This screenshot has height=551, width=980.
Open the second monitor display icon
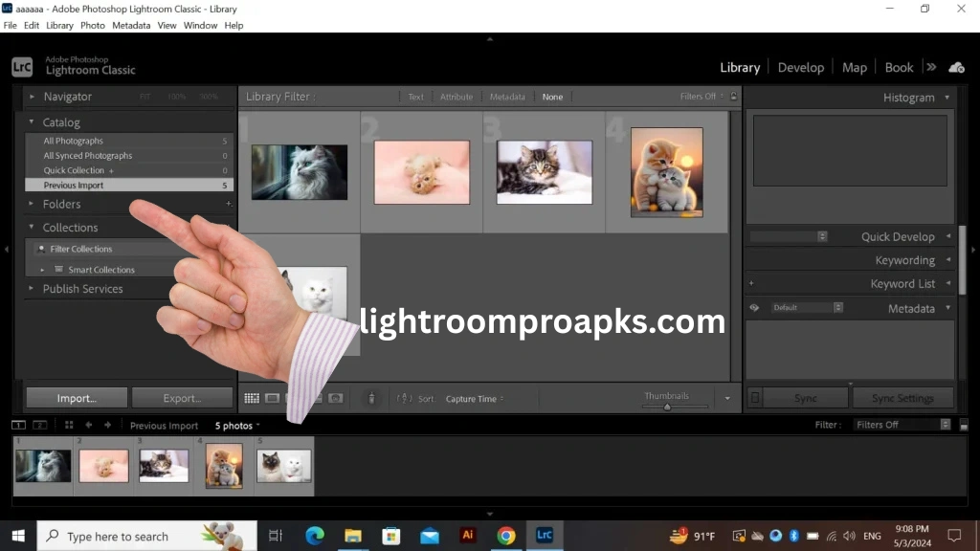(x=40, y=425)
